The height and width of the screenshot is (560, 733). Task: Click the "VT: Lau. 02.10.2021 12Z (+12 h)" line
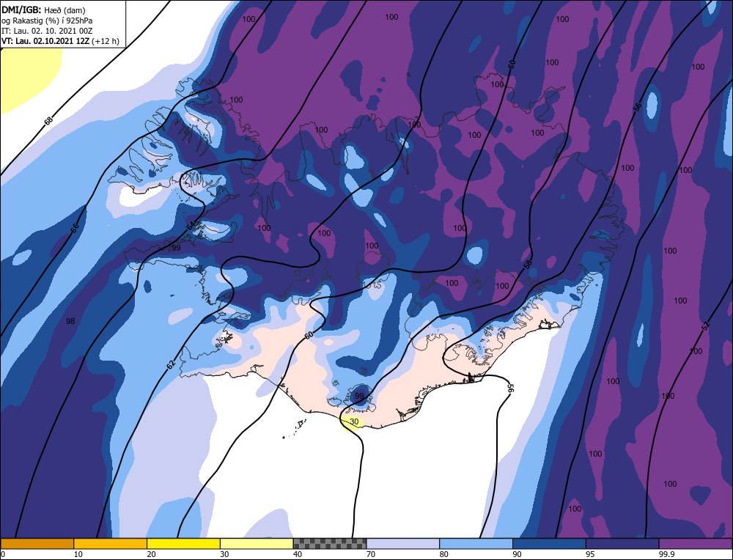click(x=60, y=41)
